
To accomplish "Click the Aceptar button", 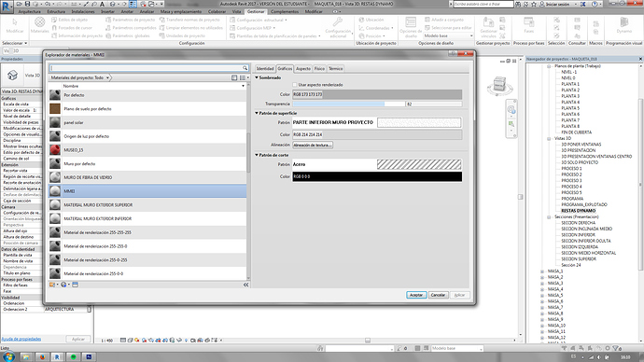I will 416,295.
